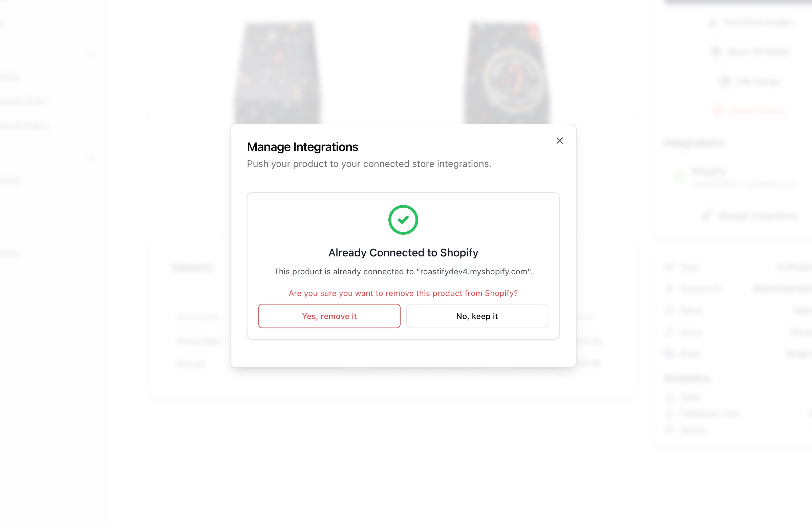Click the blurred Download Images icon
812x525 pixels.
point(712,22)
